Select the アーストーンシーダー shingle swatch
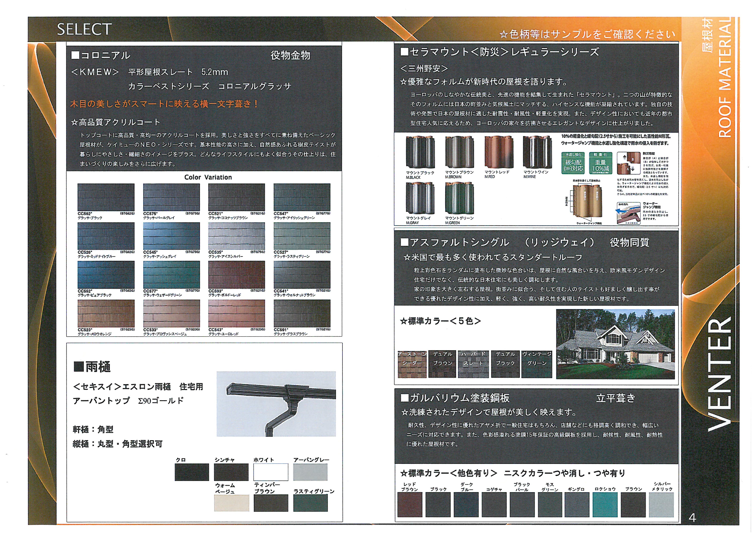Viewport: 756px width, 535px height. (412, 364)
